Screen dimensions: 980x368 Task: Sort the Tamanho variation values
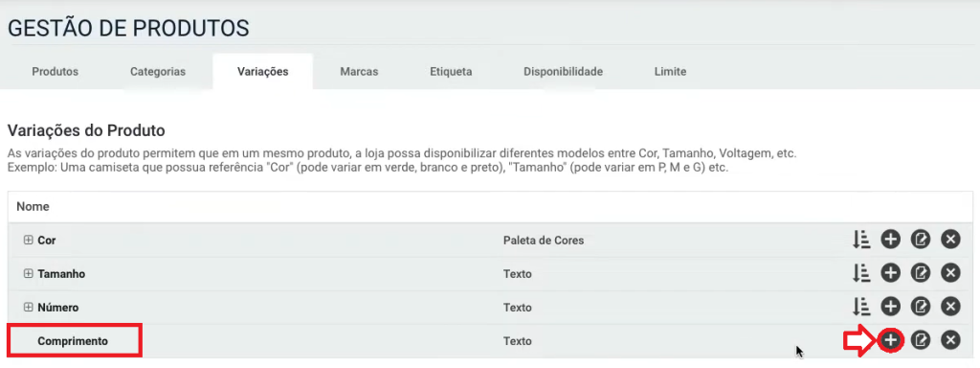[861, 273]
